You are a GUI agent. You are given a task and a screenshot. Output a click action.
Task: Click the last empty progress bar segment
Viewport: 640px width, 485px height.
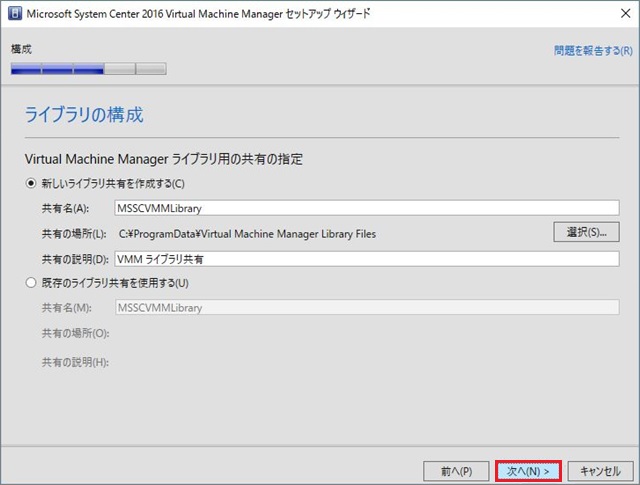151,69
